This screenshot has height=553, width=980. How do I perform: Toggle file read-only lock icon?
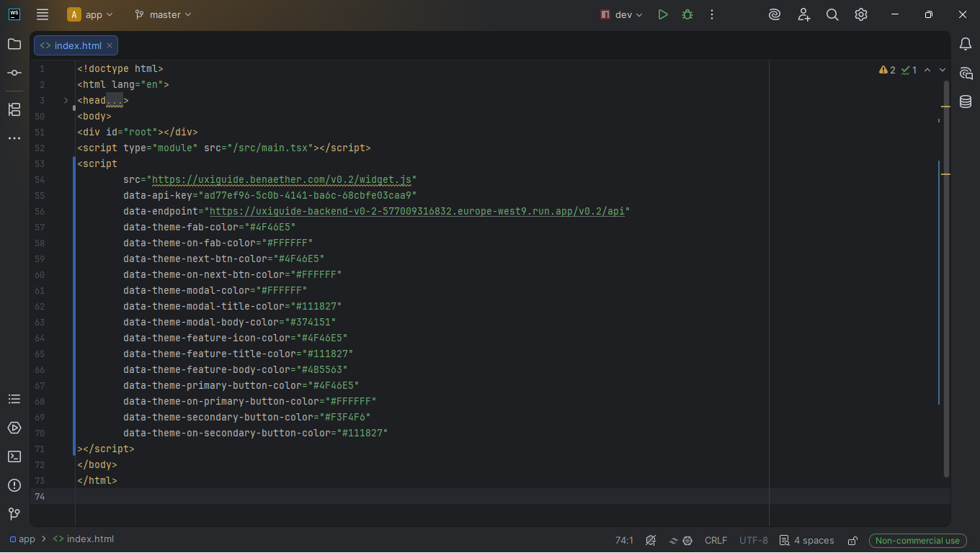pos(852,540)
